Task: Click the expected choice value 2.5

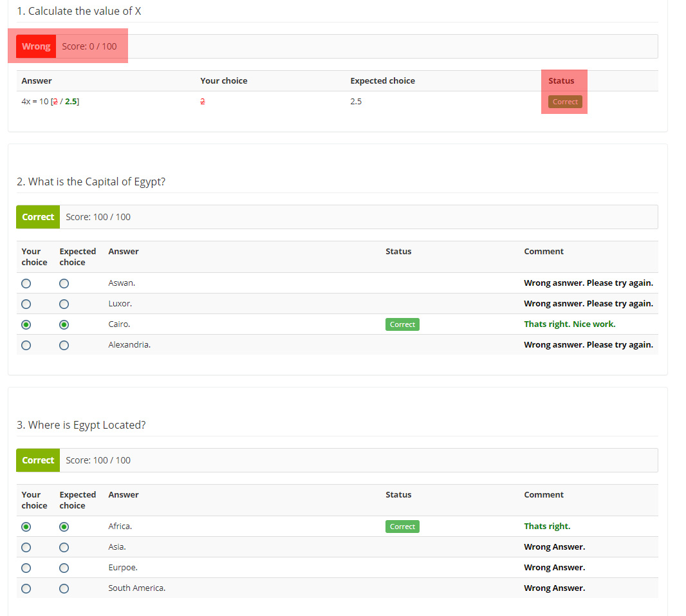Action: pos(356,101)
